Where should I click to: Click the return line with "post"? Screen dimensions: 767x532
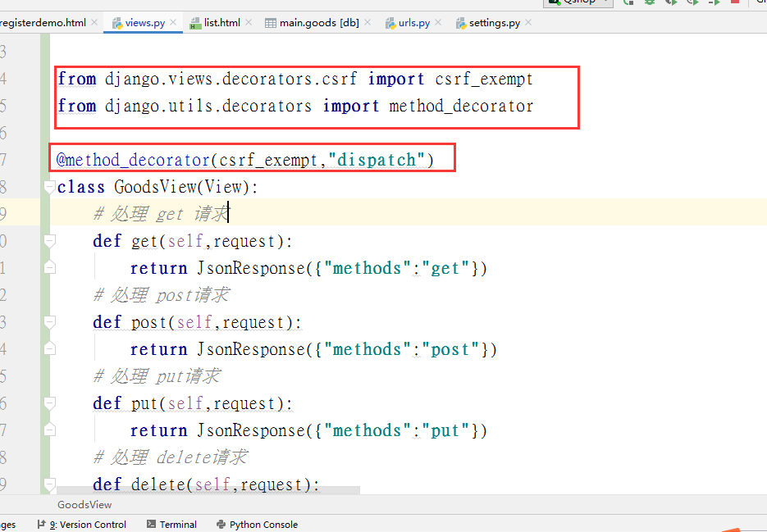point(313,350)
